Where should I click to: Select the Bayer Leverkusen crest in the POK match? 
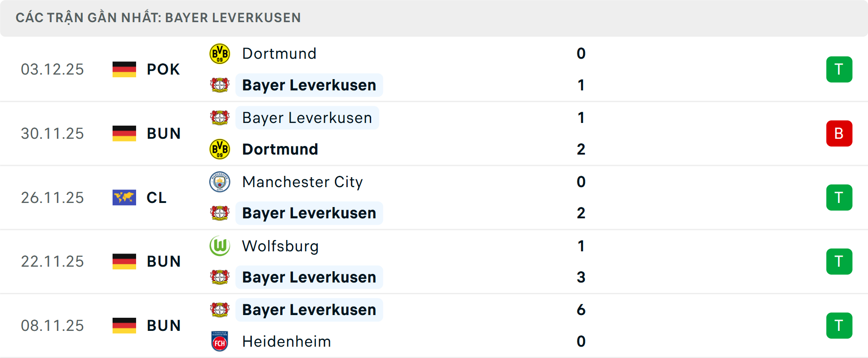(220, 85)
